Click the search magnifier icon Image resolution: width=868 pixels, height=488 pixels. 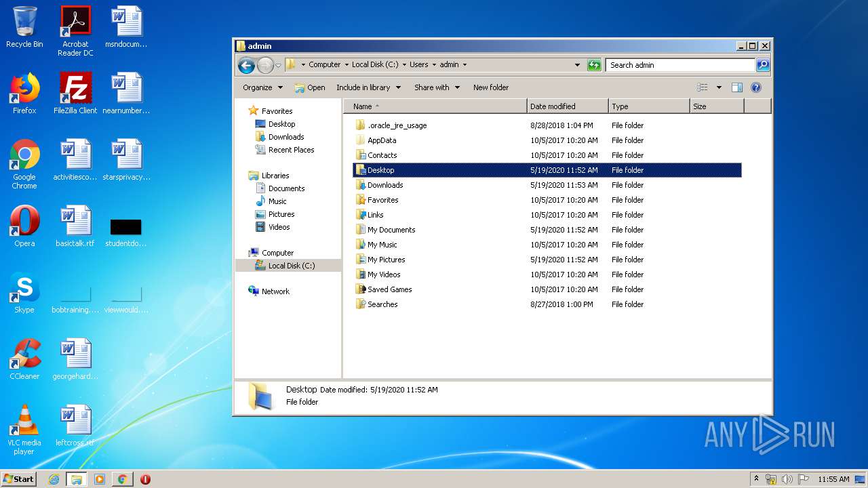tap(763, 65)
